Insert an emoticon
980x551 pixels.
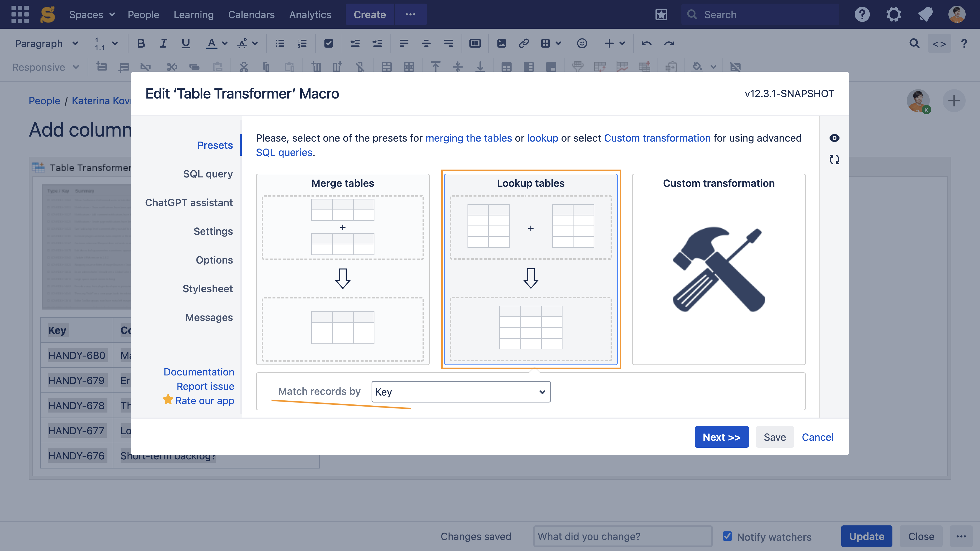click(x=582, y=43)
